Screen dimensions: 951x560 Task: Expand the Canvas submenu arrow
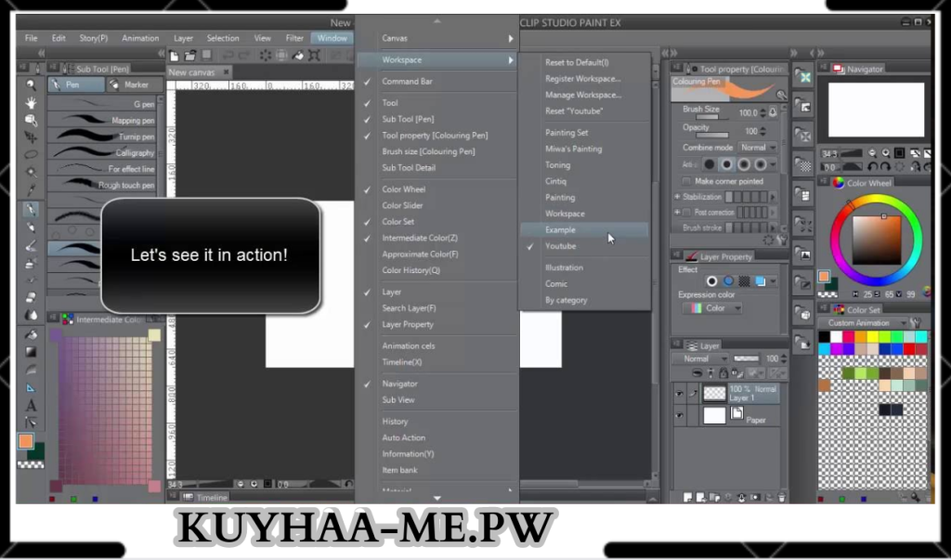[511, 38]
